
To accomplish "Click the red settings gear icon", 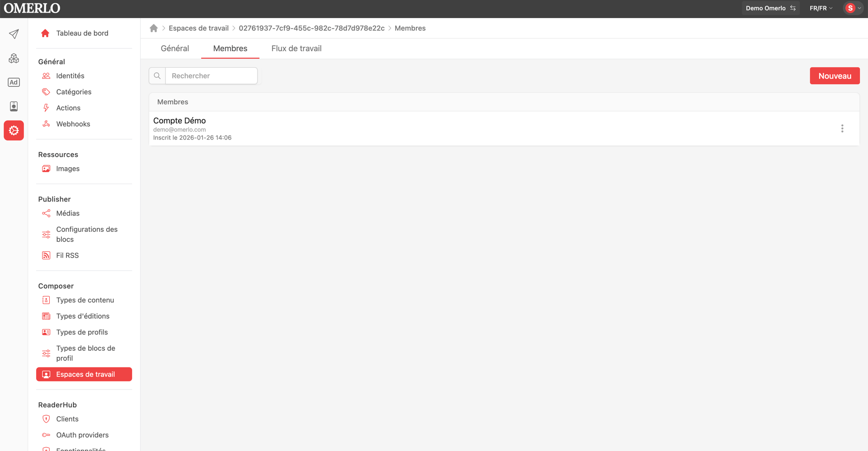I will point(14,131).
